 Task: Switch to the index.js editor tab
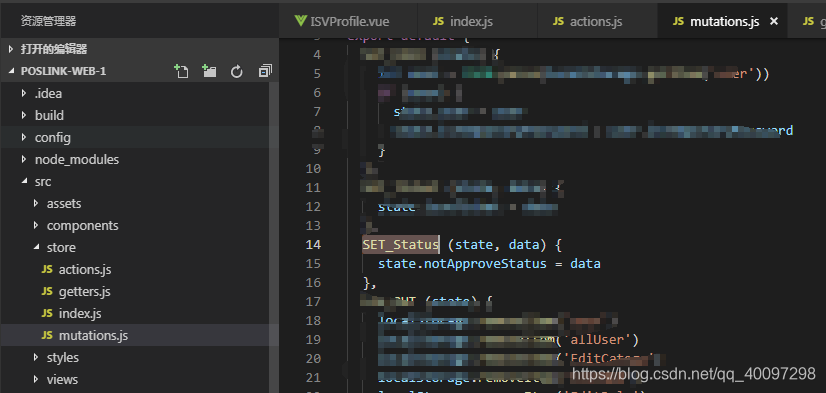pos(477,21)
